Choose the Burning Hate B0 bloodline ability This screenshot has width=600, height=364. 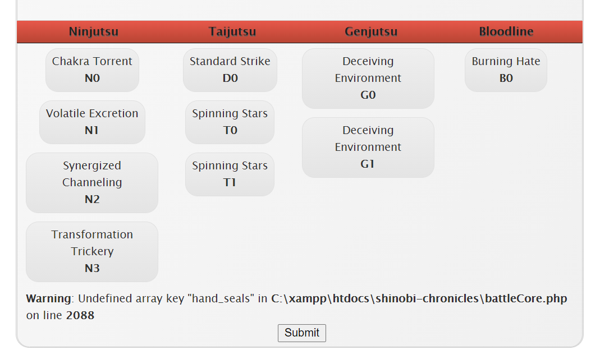(x=505, y=70)
